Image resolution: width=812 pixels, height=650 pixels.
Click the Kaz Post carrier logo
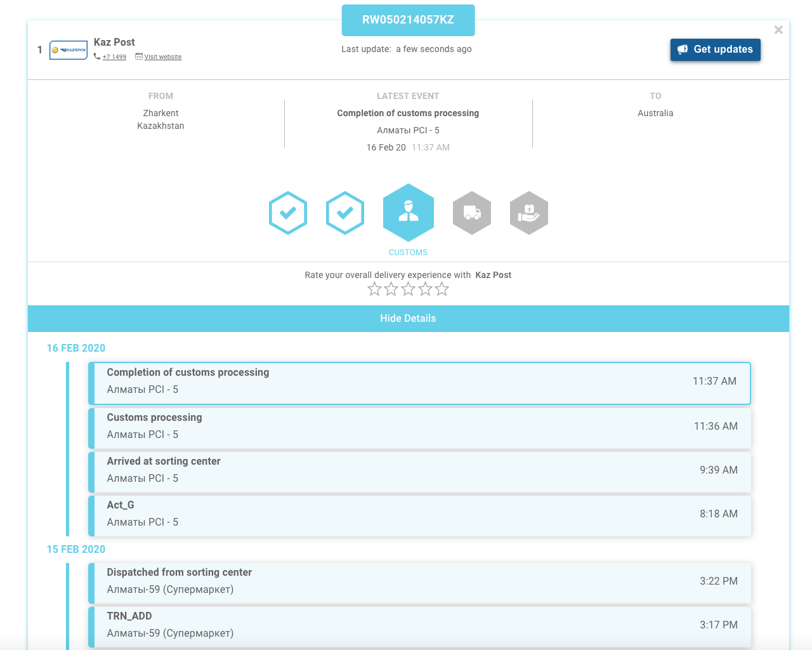pos(69,50)
